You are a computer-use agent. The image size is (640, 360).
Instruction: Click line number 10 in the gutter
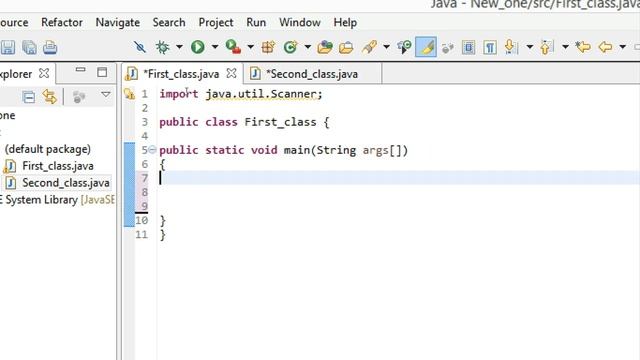[142, 220]
